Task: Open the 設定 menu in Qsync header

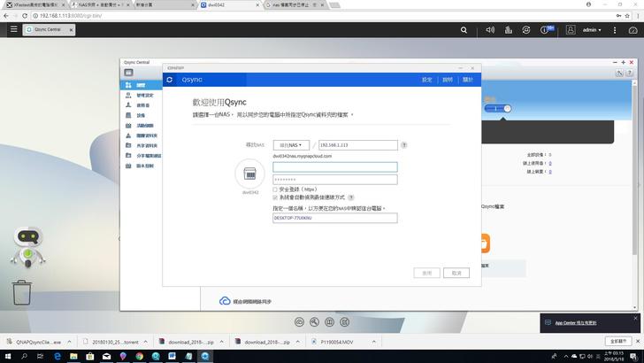Action: click(x=427, y=80)
